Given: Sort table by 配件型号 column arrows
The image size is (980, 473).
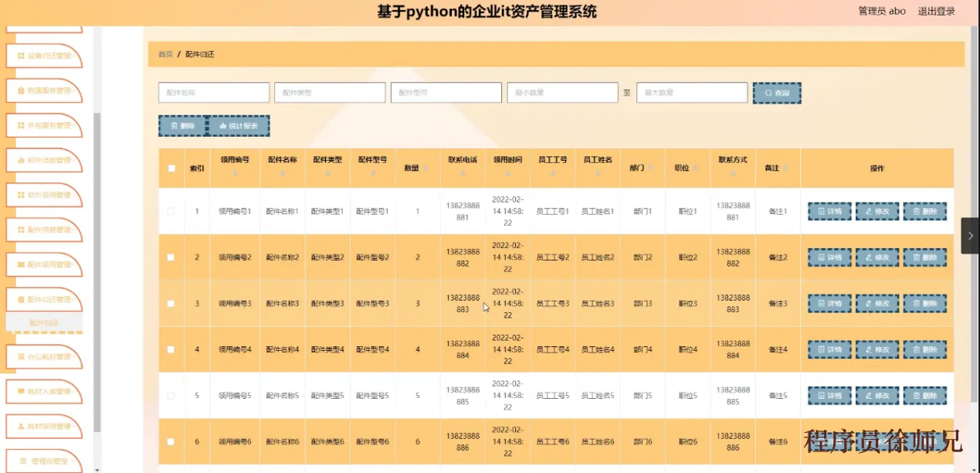Looking at the screenshot, I should (373, 175).
